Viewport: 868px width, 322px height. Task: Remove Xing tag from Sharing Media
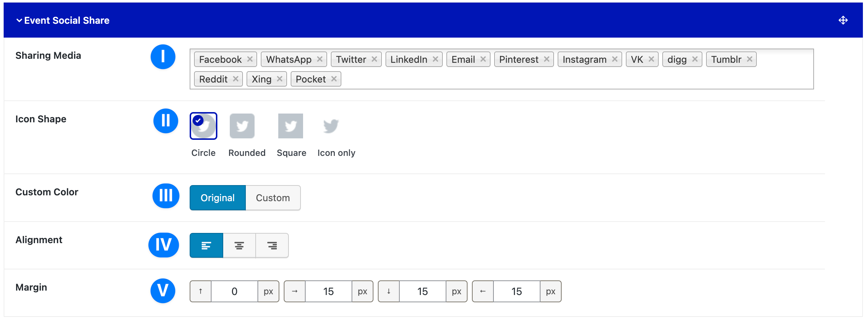pos(280,79)
